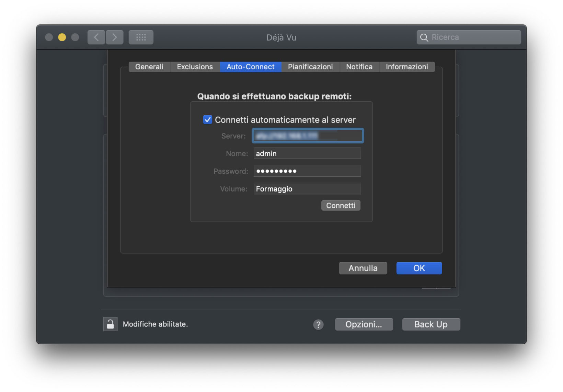Go to the Pianificazioni tab
This screenshot has height=392, width=563.
point(310,67)
